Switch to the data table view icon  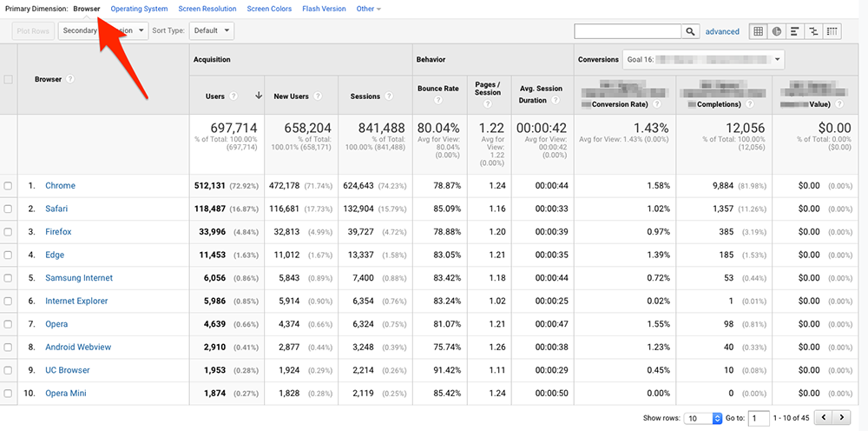pyautogui.click(x=759, y=31)
